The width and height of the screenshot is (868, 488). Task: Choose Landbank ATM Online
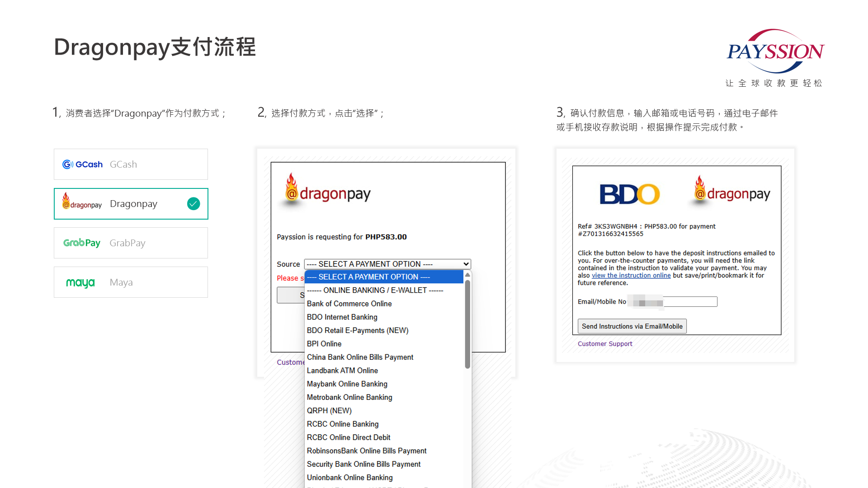384,371
